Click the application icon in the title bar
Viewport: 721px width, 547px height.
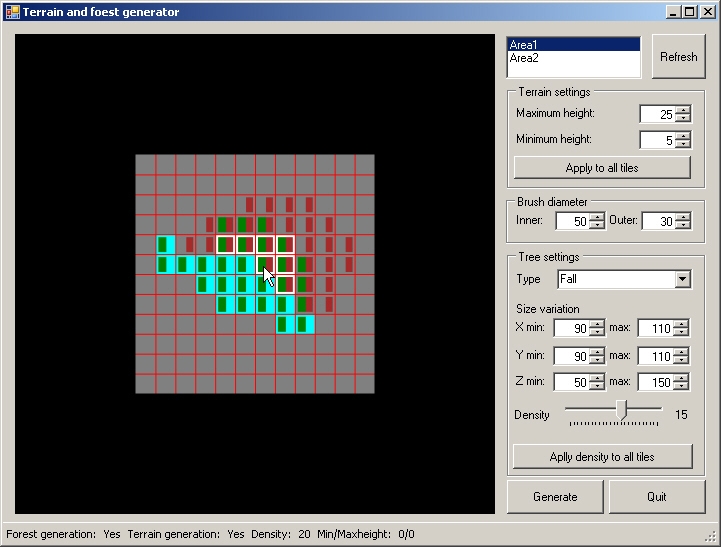pos(12,12)
